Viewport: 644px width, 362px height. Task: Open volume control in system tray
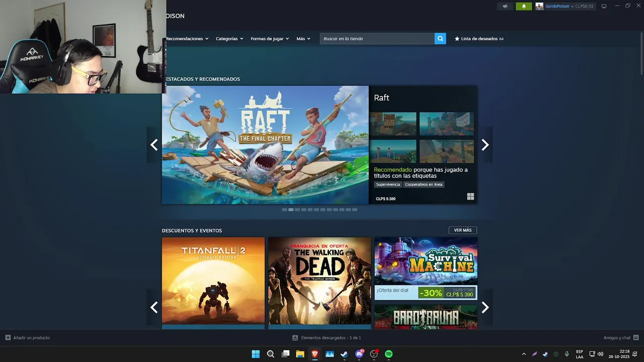600,354
